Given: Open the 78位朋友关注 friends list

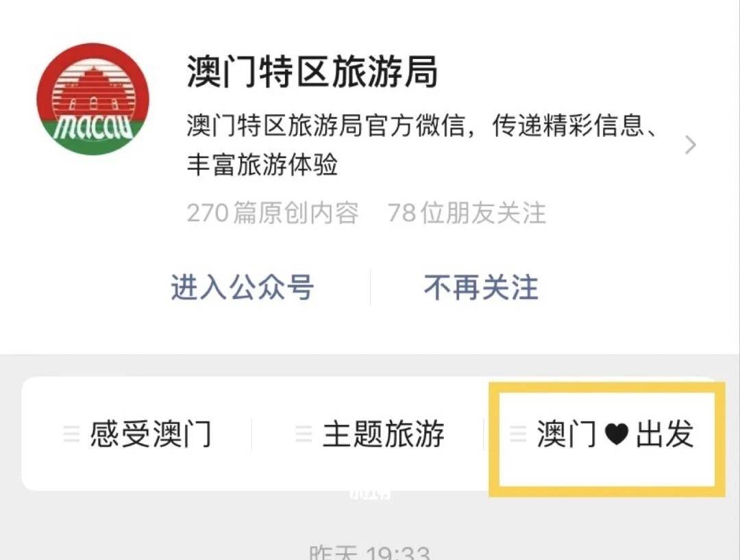Looking at the screenshot, I should (467, 213).
